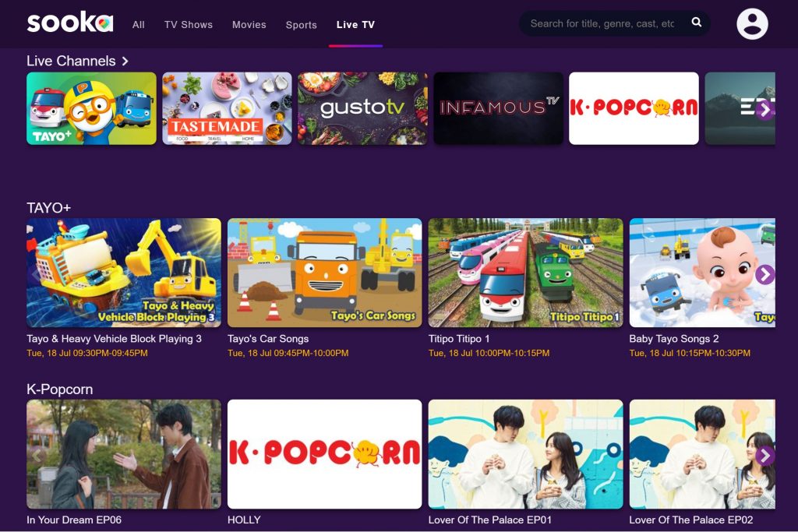Switch to Sports tab
The height and width of the screenshot is (532, 798).
click(302, 25)
